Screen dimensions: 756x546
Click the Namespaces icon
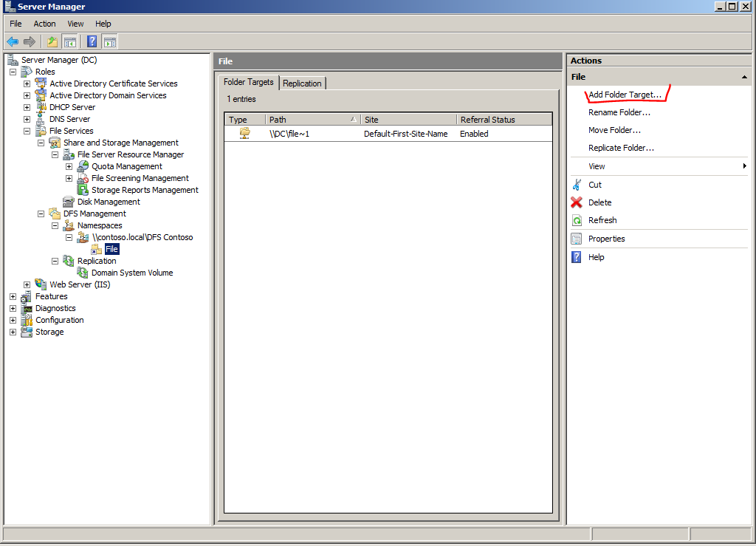coord(69,225)
